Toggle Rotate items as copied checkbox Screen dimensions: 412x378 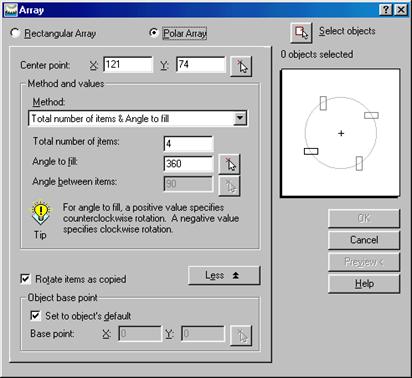click(26, 279)
